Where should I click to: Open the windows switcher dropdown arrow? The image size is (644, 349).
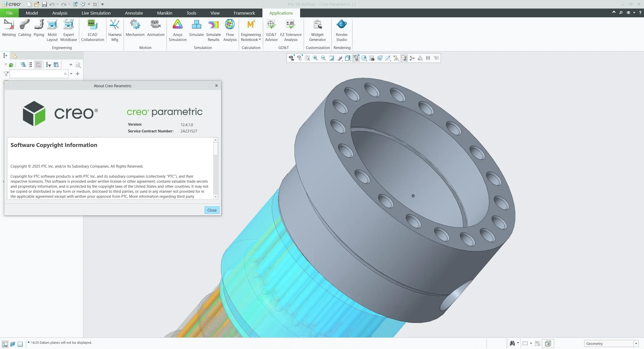tap(89, 4)
